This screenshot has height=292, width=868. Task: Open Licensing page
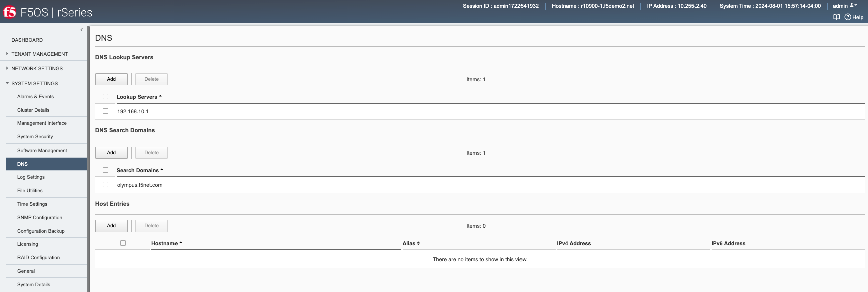pyautogui.click(x=27, y=244)
